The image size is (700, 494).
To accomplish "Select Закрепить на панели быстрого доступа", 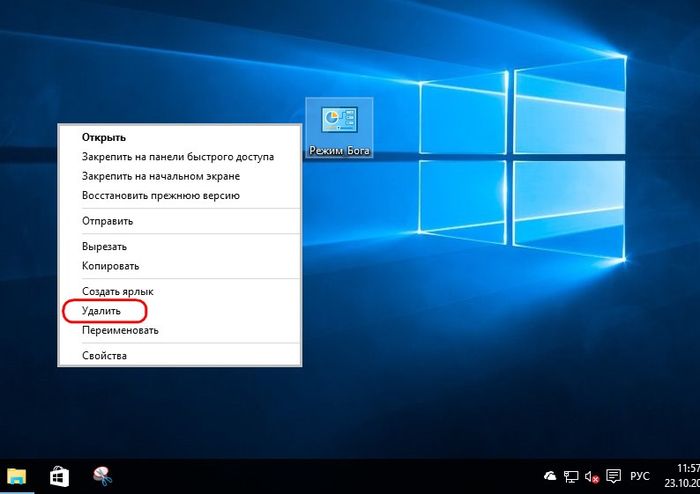I will coord(177,156).
